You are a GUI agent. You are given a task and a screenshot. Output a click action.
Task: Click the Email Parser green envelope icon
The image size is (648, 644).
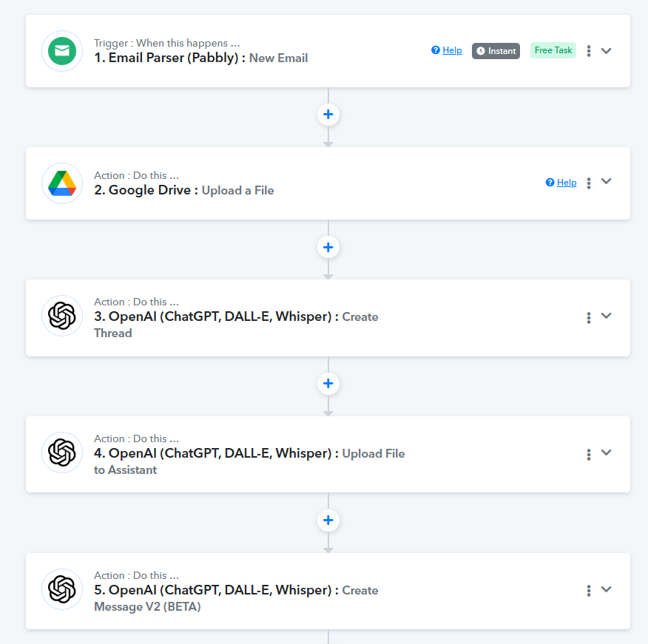tap(62, 51)
